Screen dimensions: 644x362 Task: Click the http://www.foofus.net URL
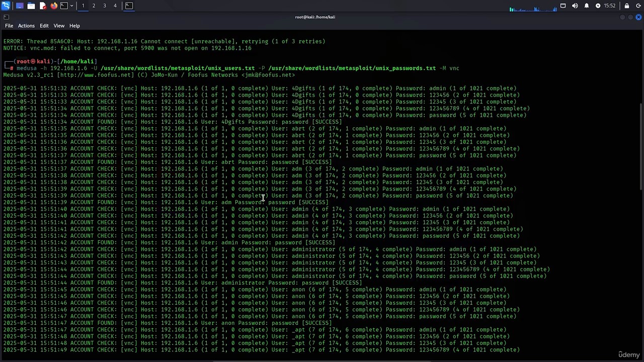click(x=96, y=75)
